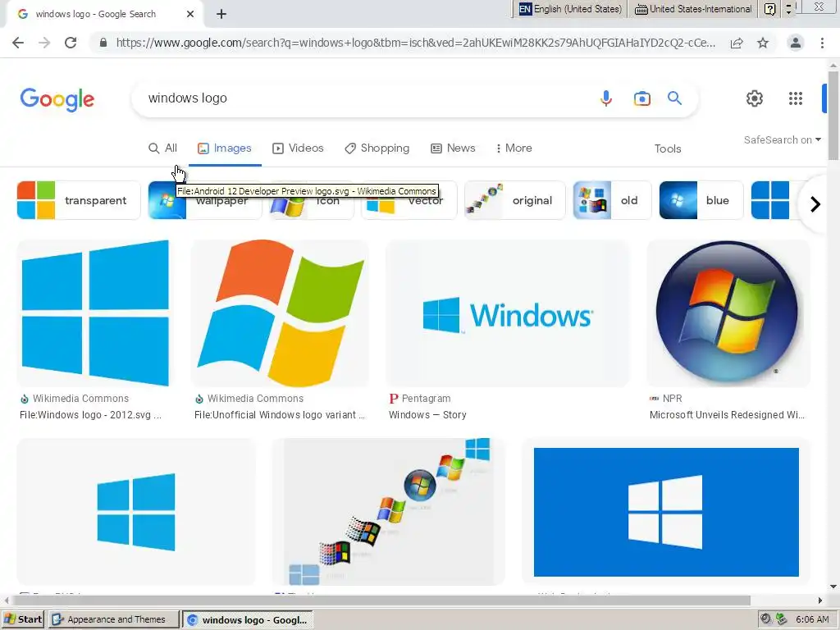Image resolution: width=840 pixels, height=630 pixels.
Task: Open the white logo on blue background image
Action: click(x=666, y=512)
